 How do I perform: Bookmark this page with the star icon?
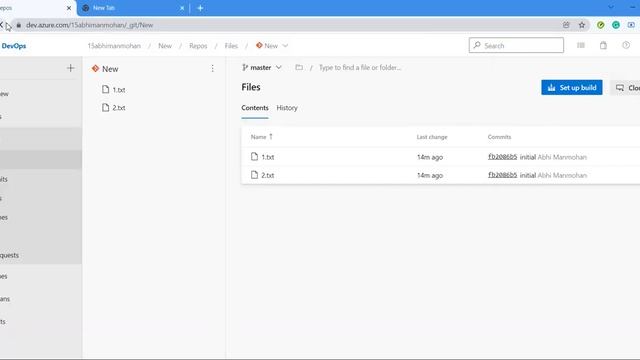(x=582, y=25)
